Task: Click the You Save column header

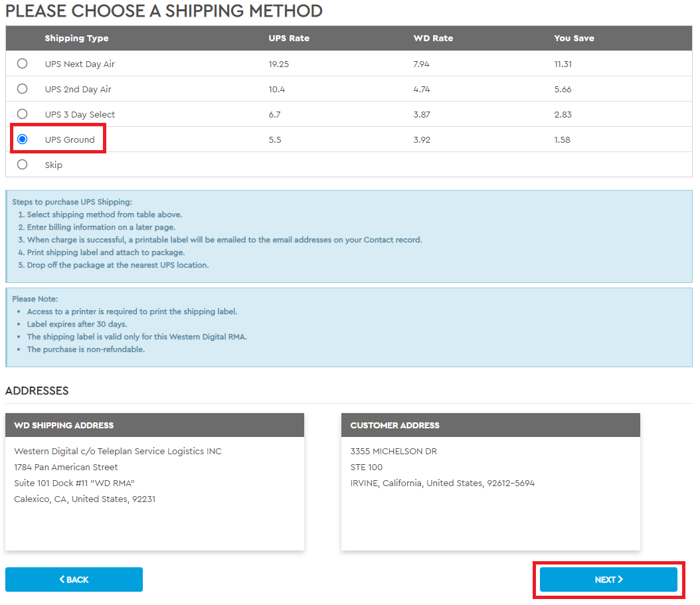Action: [574, 39]
